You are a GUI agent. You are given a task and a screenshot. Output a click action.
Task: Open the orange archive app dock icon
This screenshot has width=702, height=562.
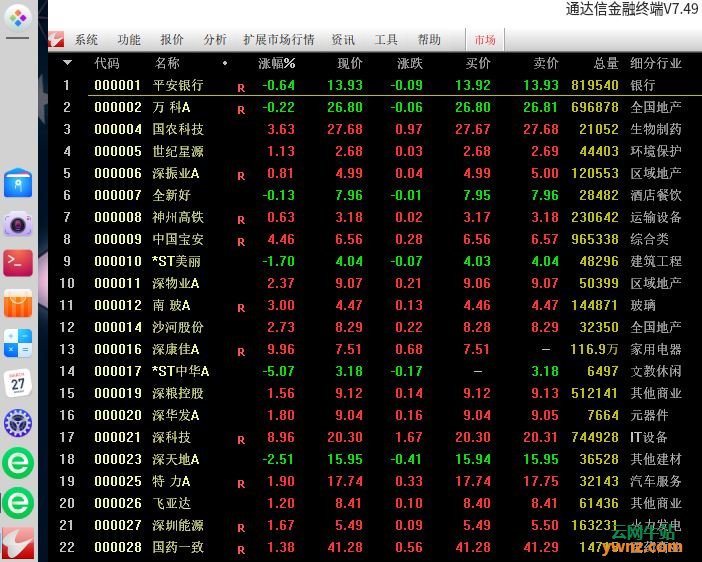18,303
